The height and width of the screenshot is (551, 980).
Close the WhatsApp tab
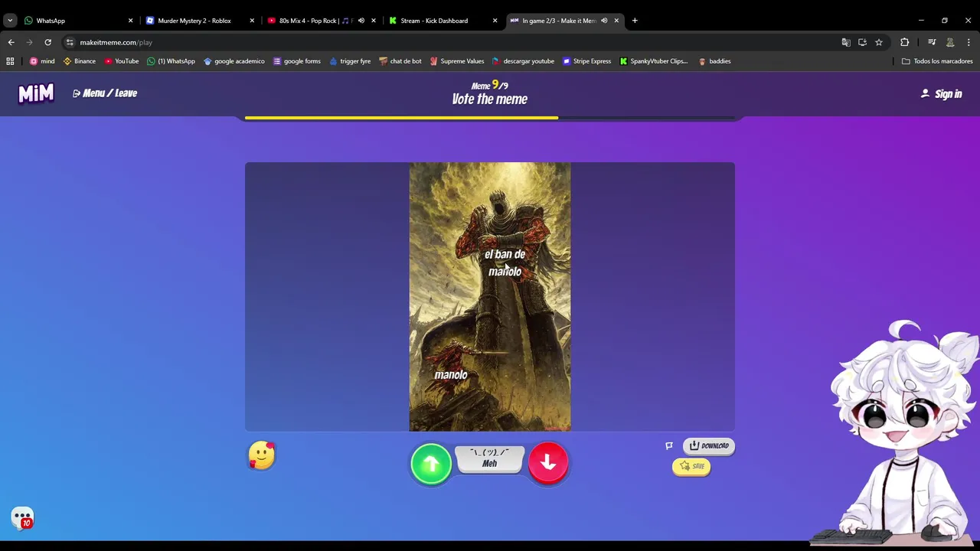tap(130, 21)
